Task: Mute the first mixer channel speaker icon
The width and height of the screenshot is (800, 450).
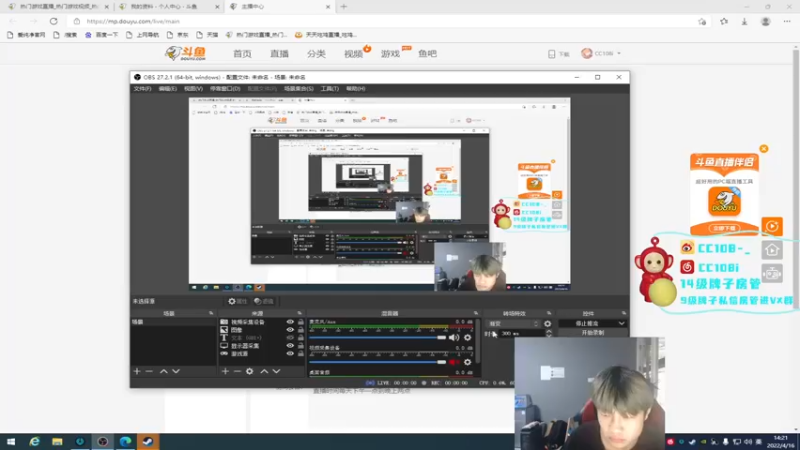Action: [454, 337]
